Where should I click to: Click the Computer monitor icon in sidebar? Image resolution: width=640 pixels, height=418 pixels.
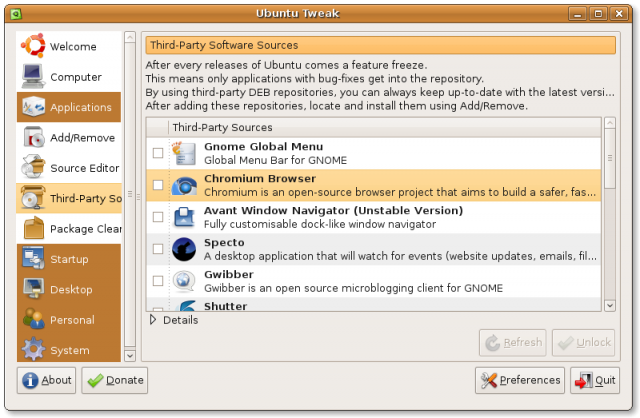coord(33,76)
